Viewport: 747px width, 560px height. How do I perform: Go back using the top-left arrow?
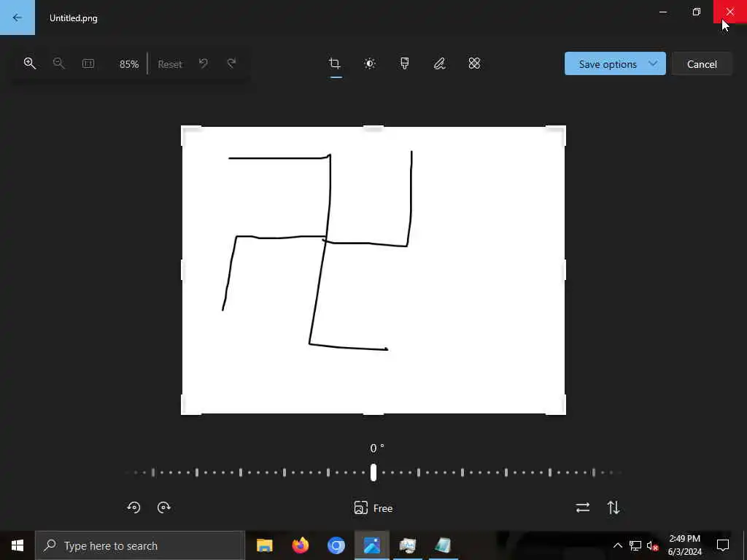[18, 17]
